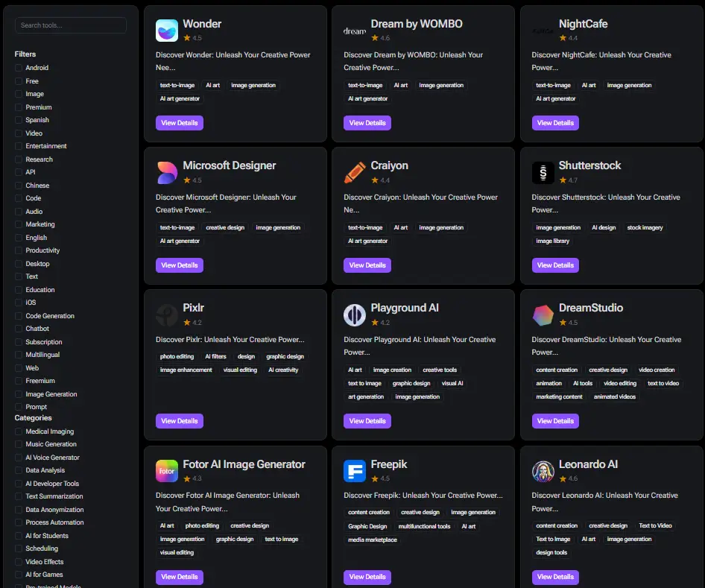Click the Wonder app logo icon

click(167, 31)
